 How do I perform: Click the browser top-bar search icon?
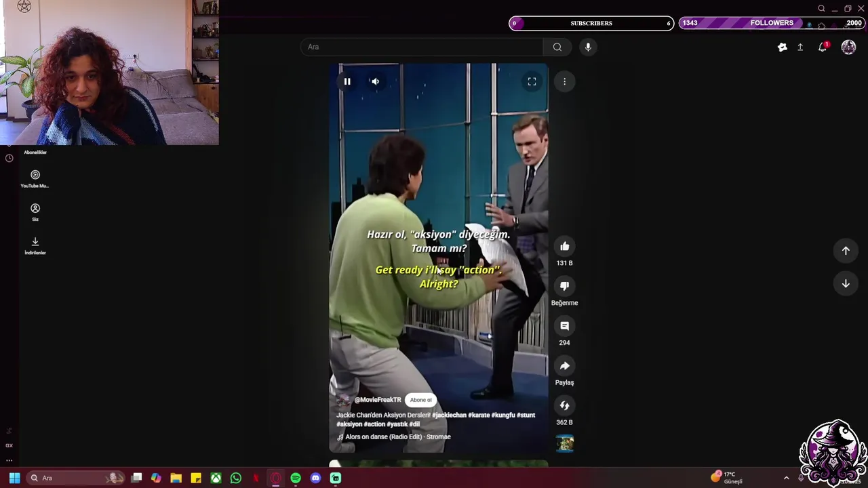tap(821, 8)
